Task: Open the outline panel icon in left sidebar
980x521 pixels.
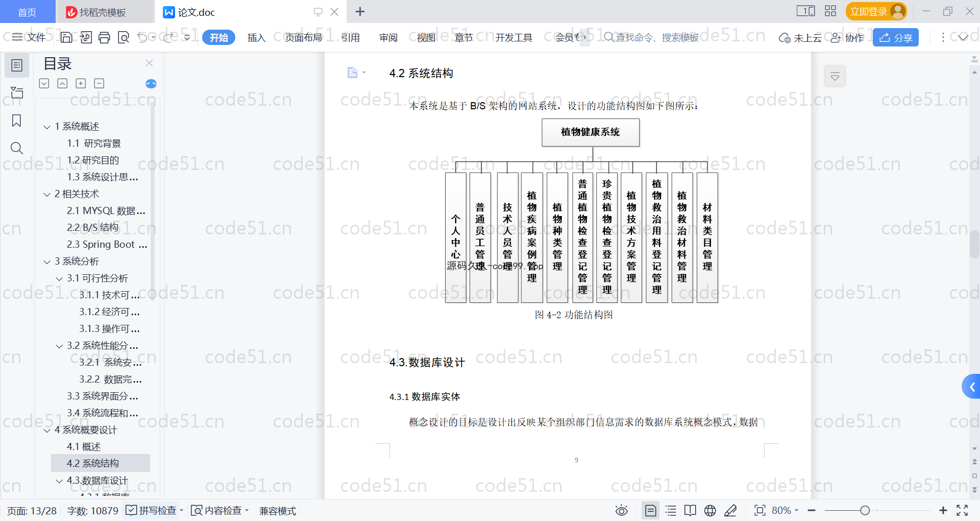Action: click(x=17, y=65)
